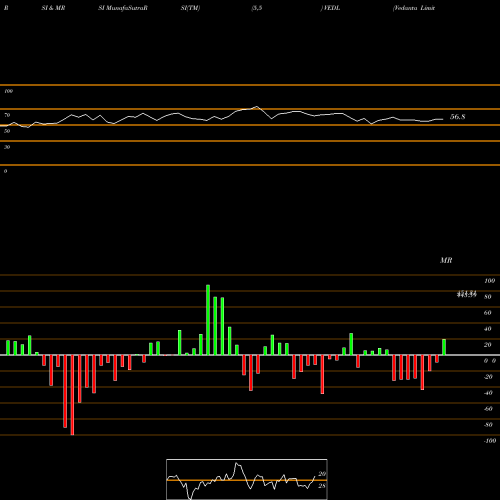Click the 80 label on MR axis

click(x=488, y=297)
